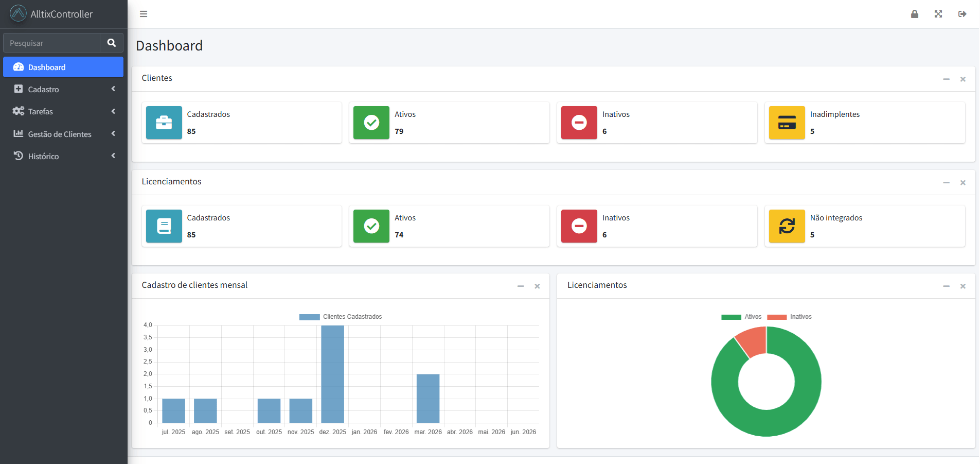Click the Cadastro plus icon in sidebar
The image size is (980, 464).
tap(19, 89)
